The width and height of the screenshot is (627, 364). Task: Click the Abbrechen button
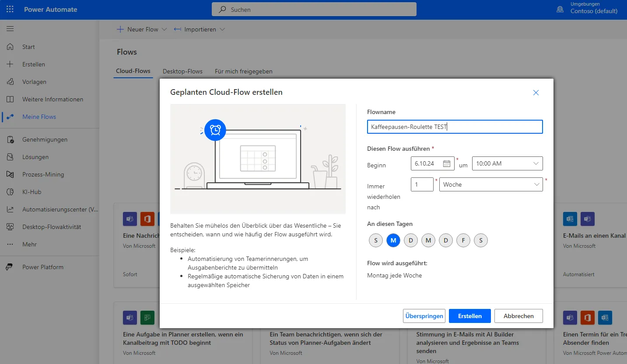518,316
